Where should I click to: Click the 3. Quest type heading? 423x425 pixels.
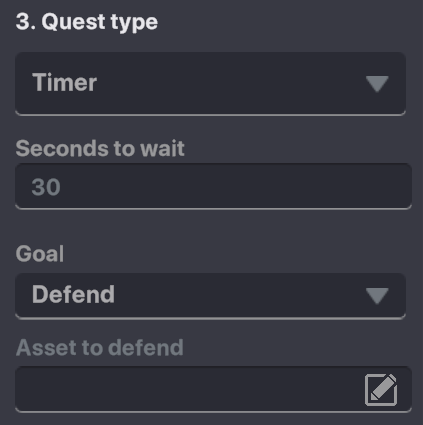(87, 22)
